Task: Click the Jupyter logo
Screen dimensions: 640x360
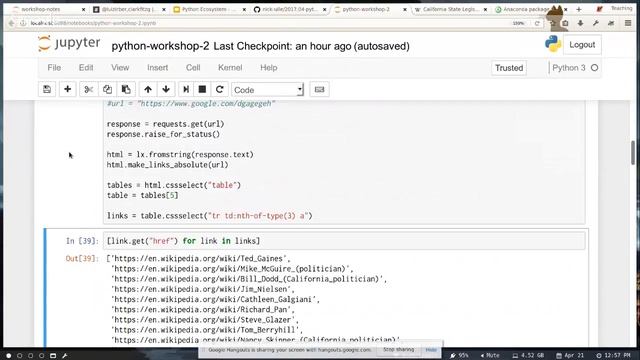Action: pyautogui.click(x=69, y=43)
